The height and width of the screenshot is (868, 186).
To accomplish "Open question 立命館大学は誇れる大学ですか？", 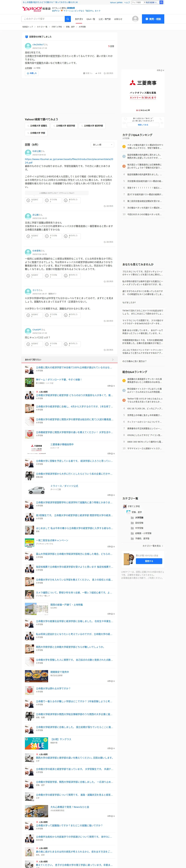I will coord(53,688).
